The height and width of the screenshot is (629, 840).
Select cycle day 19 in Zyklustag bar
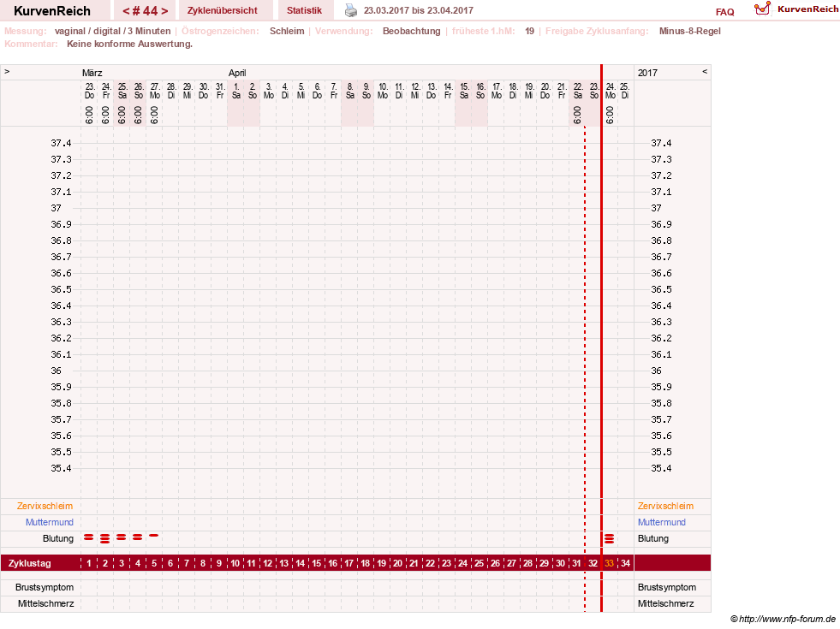(381, 563)
